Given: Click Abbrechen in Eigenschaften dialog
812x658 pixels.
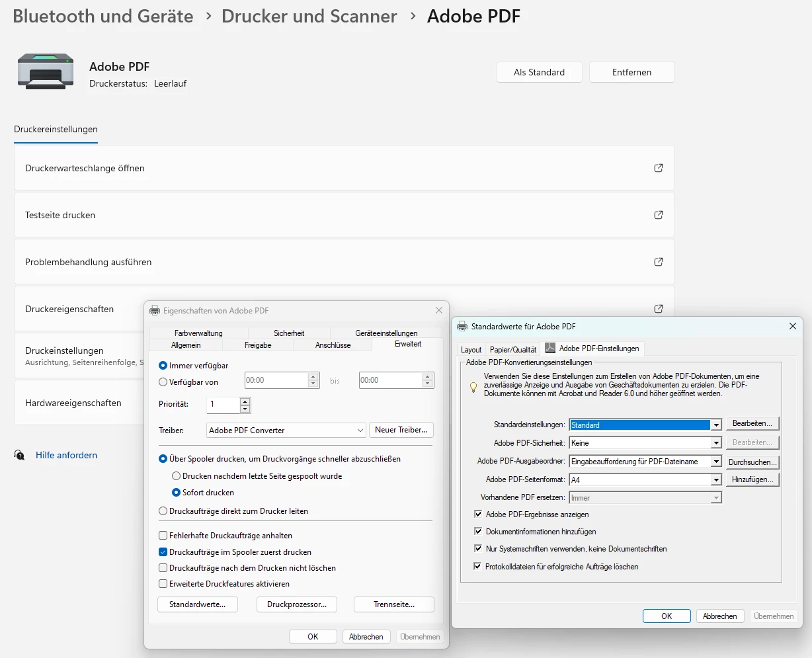Looking at the screenshot, I should [x=366, y=636].
